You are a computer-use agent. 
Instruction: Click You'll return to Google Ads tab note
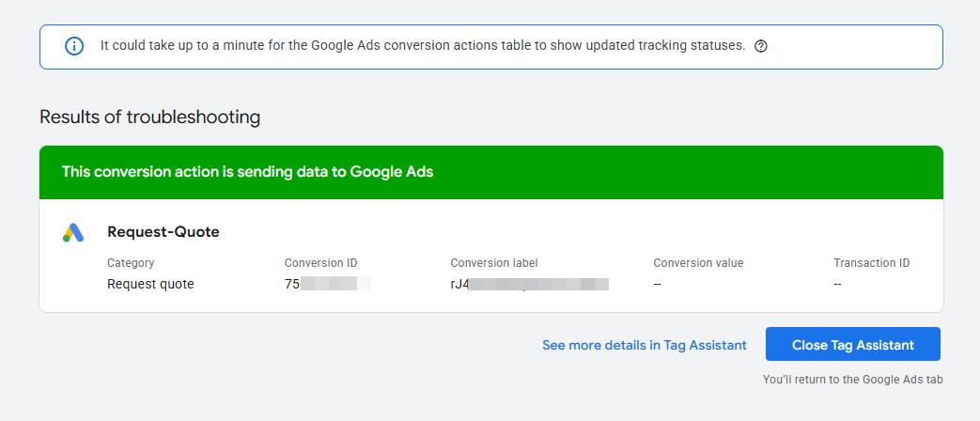tap(852, 379)
